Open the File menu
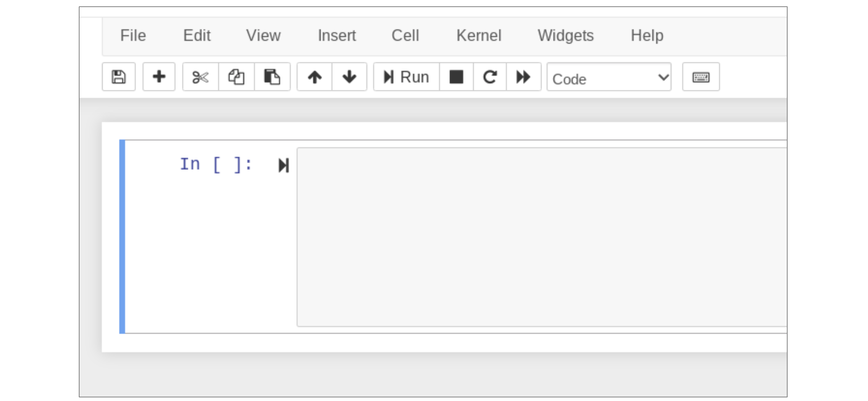The width and height of the screenshot is (868, 401). click(133, 36)
